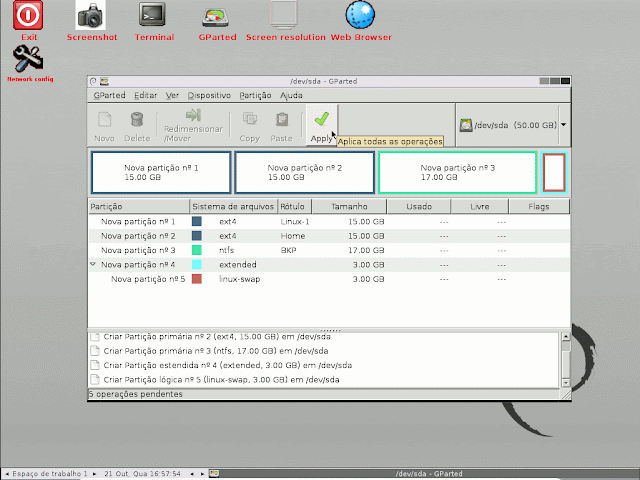Click the Flags column header
The height and width of the screenshot is (480, 640).
[x=539, y=207]
